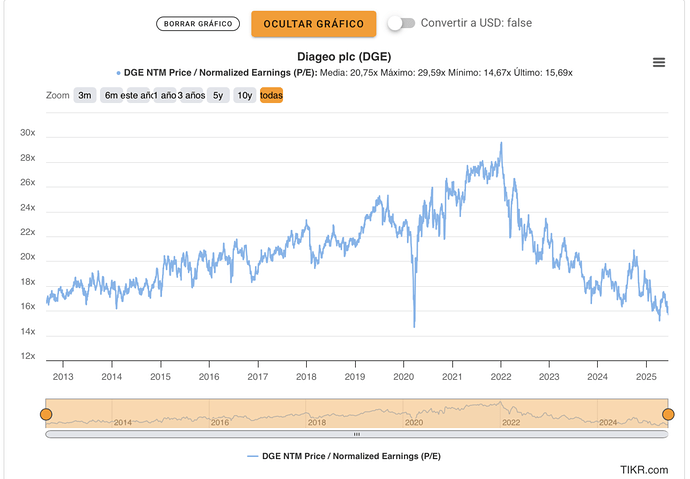
Task: Select the 3m zoom range
Action: tap(84, 95)
